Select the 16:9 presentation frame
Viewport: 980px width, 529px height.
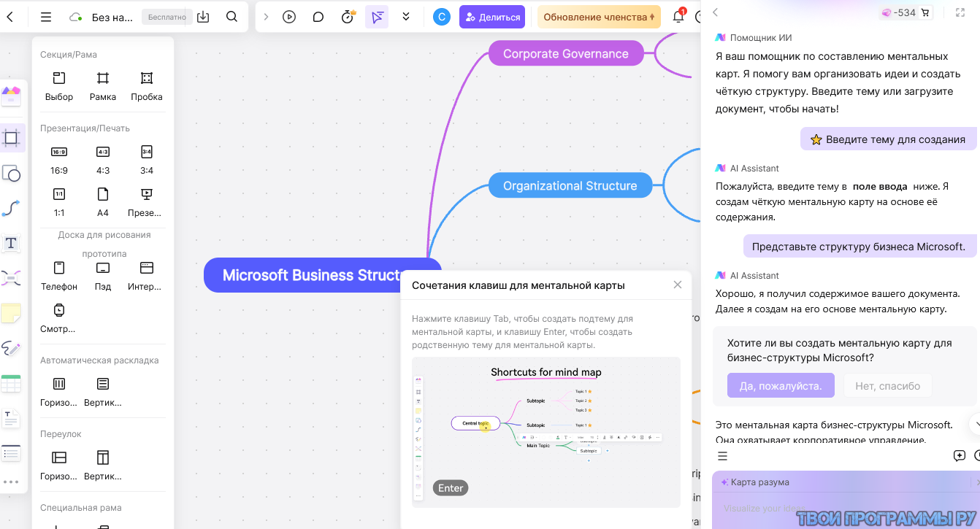tap(59, 160)
